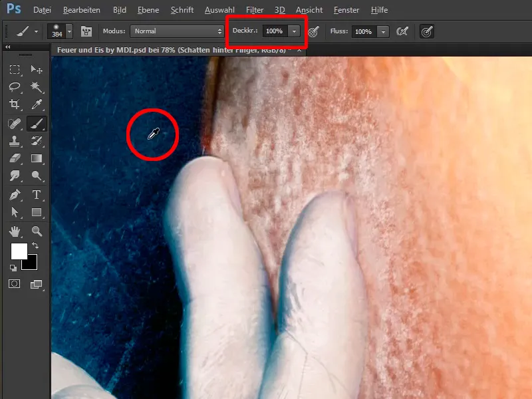The width and height of the screenshot is (532, 399).
Task: Open the brush preset picker 384
Action: [60, 31]
